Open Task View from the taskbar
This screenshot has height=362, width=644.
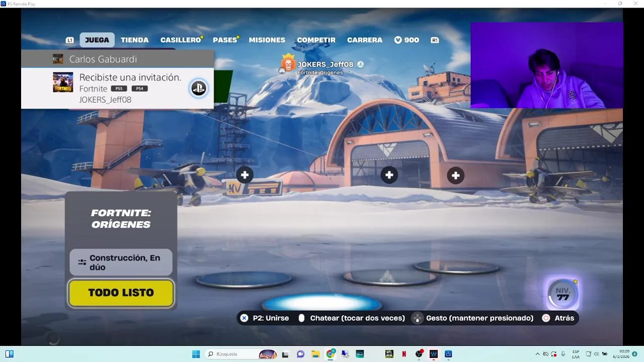pyautogui.click(x=286, y=354)
